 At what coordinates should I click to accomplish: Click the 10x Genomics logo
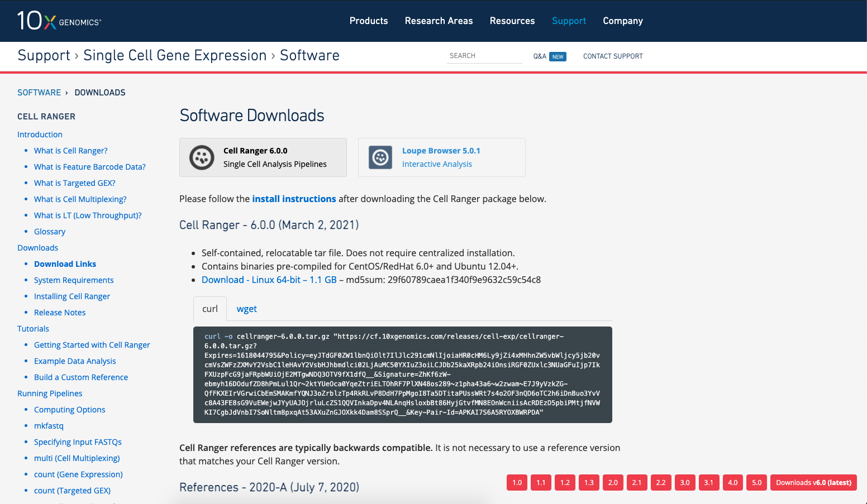point(59,21)
